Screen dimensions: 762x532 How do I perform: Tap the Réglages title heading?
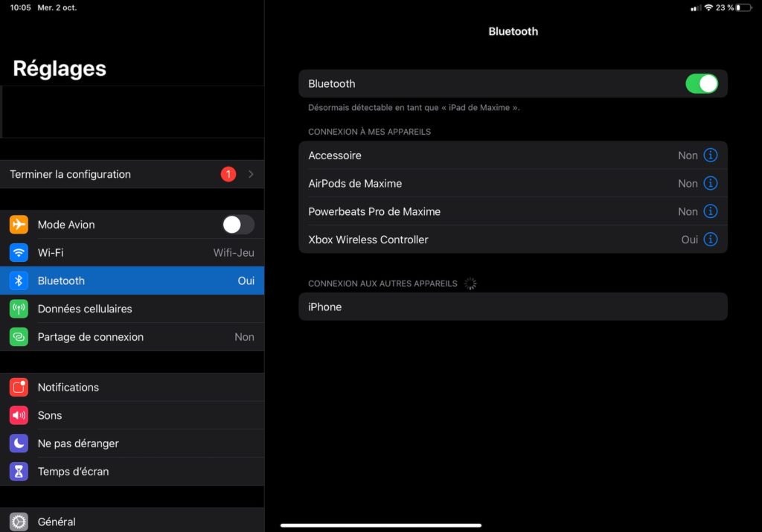pos(60,68)
